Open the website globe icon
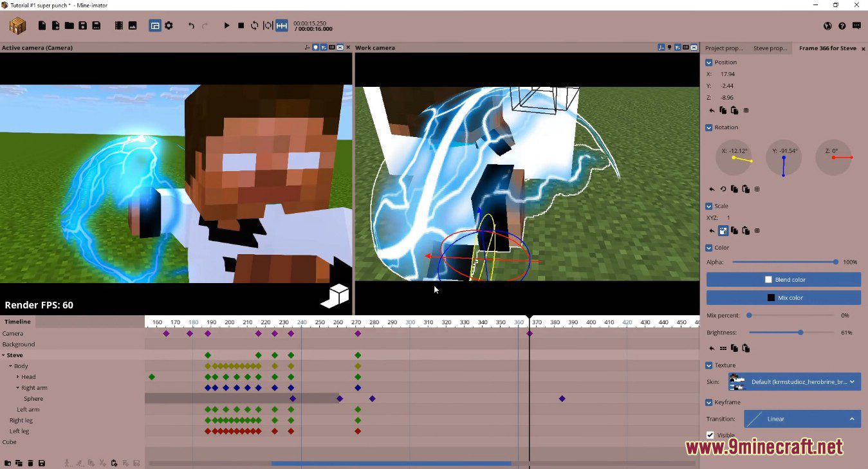The height and width of the screenshot is (469, 868). coord(827,26)
